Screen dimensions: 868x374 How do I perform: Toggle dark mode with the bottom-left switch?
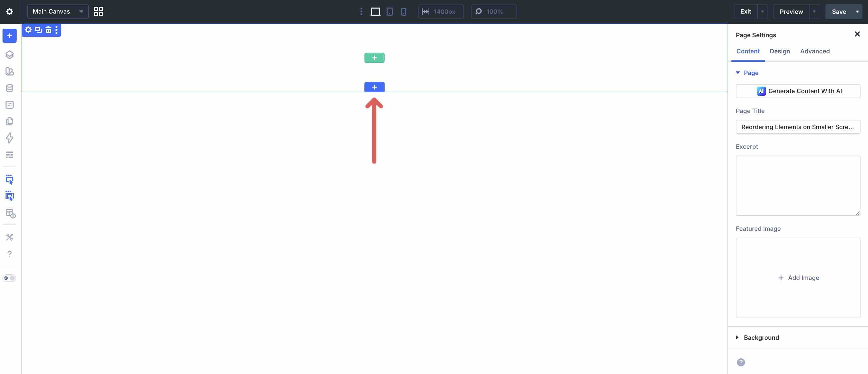pos(9,278)
